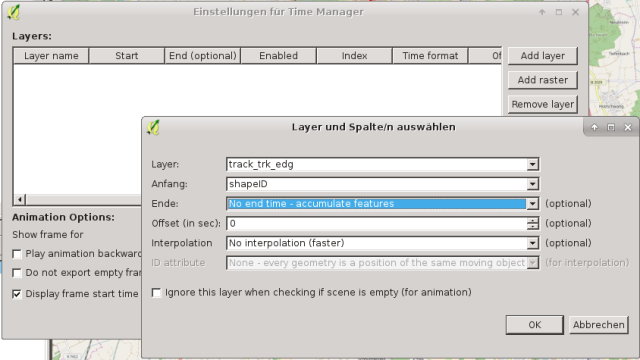
Task: Open the Interpolation dropdown
Action: click(x=532, y=243)
